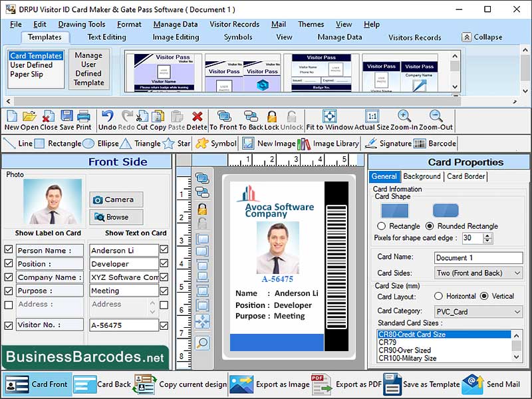This screenshot has width=532, height=399.
Task: Enable the Address field checkbox
Action: point(8,305)
